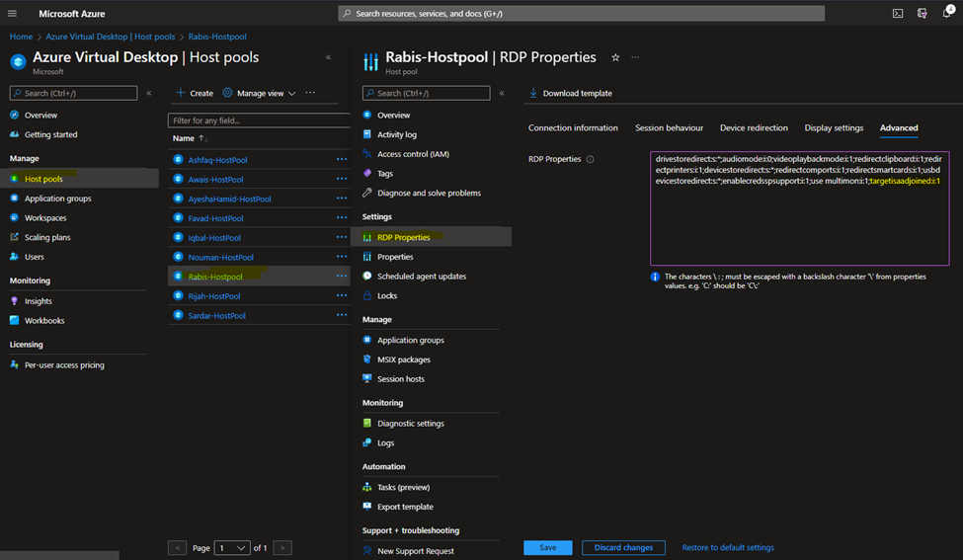963x560 pixels.
Task: Click inside the RDP Properties text box
Action: [x=800, y=208]
